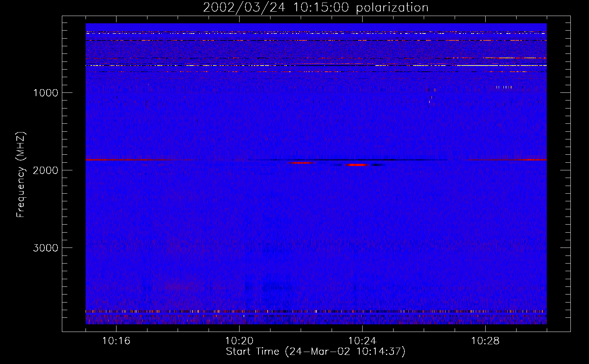Click the '10:24' time tick label
589x364 pixels.
362,341
